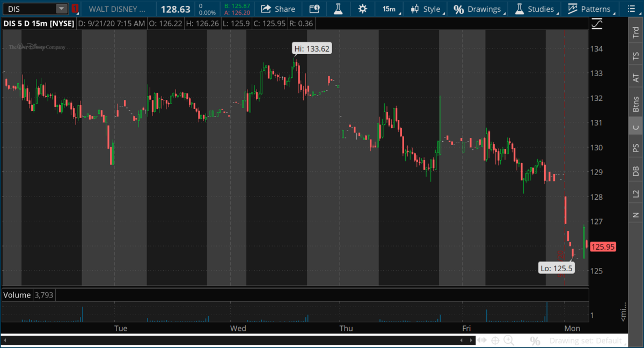The image size is (644, 348).
Task: Open the DB sidebar tab
Action: pyautogui.click(x=636, y=171)
